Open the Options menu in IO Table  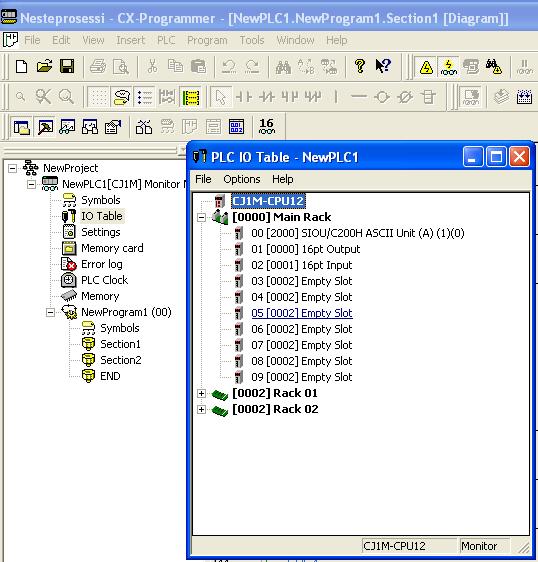(242, 179)
